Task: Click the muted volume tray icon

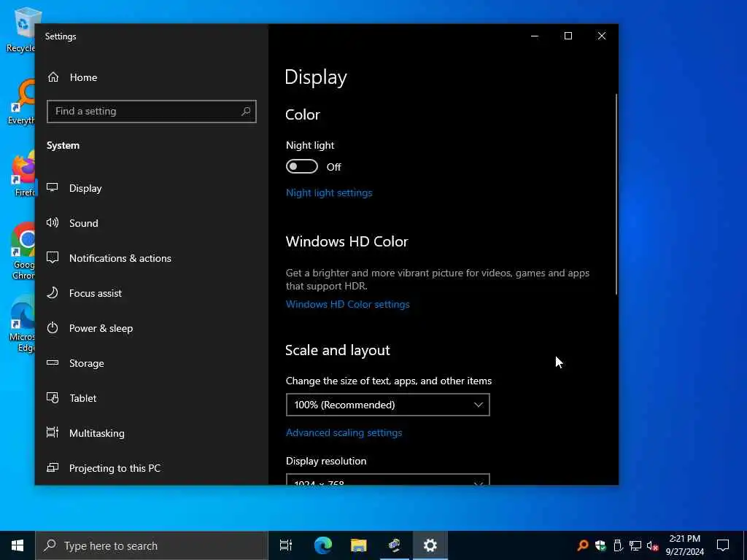Action: click(x=653, y=545)
